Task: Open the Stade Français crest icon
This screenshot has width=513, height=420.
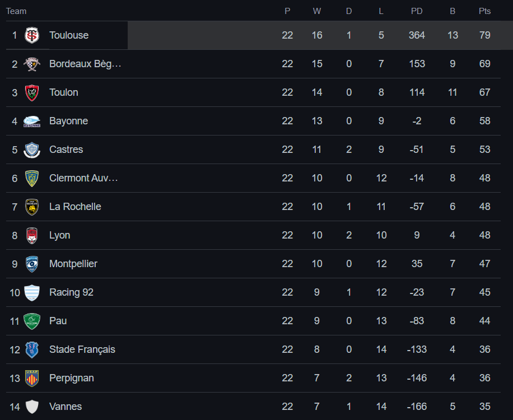Action: [x=32, y=349]
